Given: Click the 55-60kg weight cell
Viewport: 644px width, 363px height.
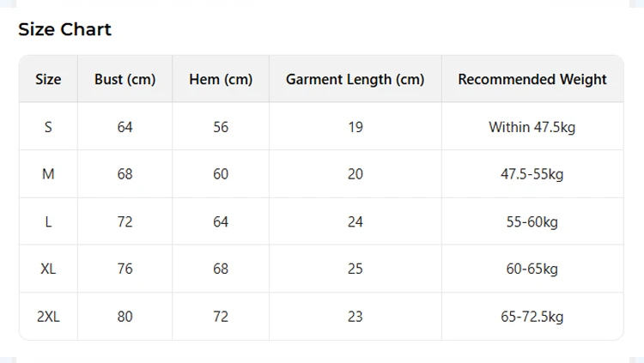Looking at the screenshot, I should [532, 221].
